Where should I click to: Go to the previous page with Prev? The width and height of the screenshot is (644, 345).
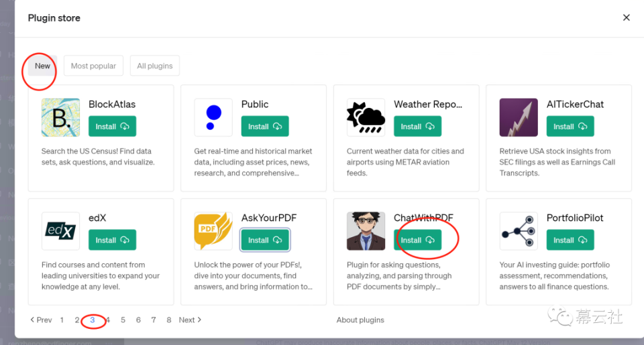tap(41, 320)
